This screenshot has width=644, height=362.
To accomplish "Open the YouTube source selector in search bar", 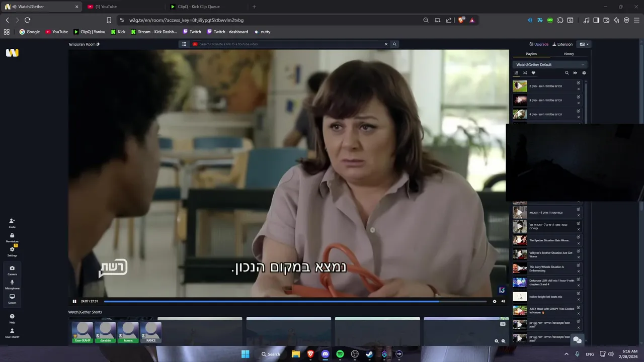I will [x=195, y=44].
